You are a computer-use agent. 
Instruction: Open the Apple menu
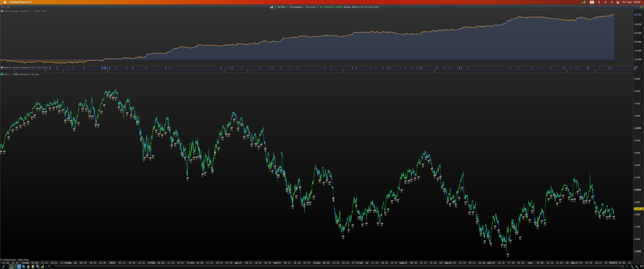coord(5,2)
